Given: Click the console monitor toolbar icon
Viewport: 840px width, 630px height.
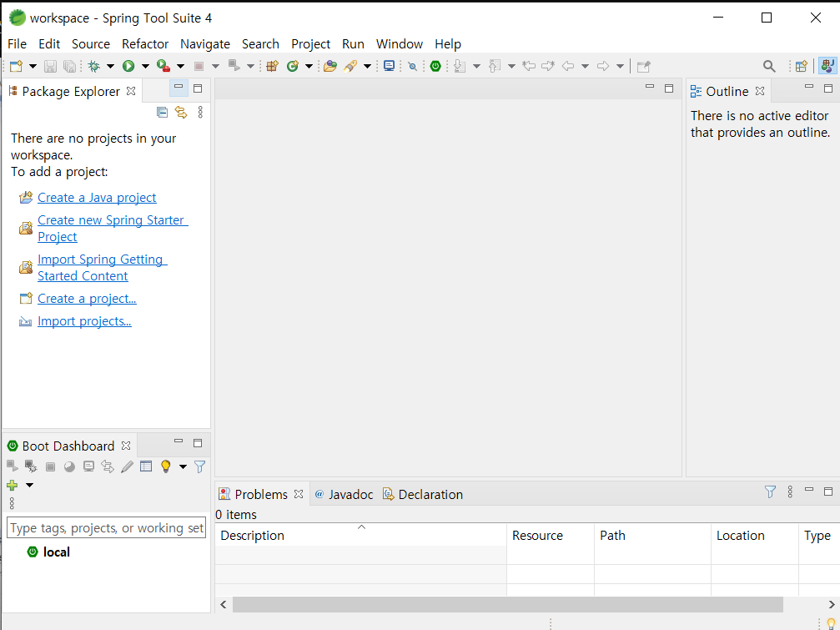Looking at the screenshot, I should [x=390, y=66].
